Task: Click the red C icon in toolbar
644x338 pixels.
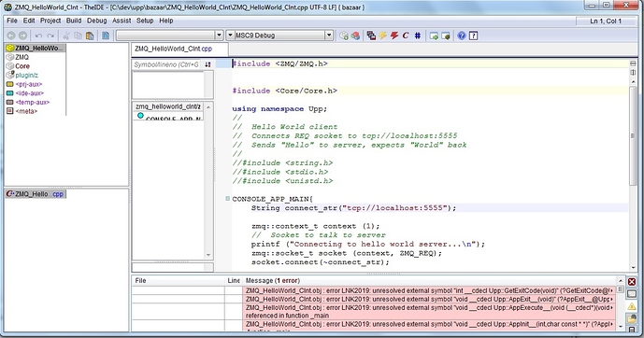Action: point(406,35)
